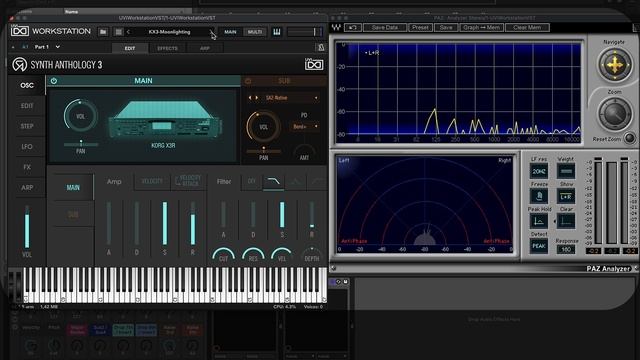The image size is (640, 360).
Task: Open the preset browser folder icon
Action: [103, 32]
